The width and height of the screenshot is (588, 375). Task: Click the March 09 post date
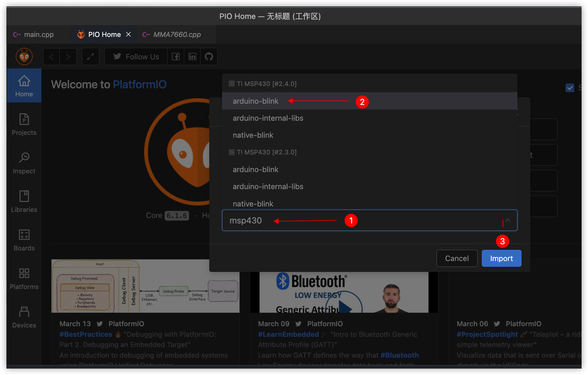(x=274, y=324)
